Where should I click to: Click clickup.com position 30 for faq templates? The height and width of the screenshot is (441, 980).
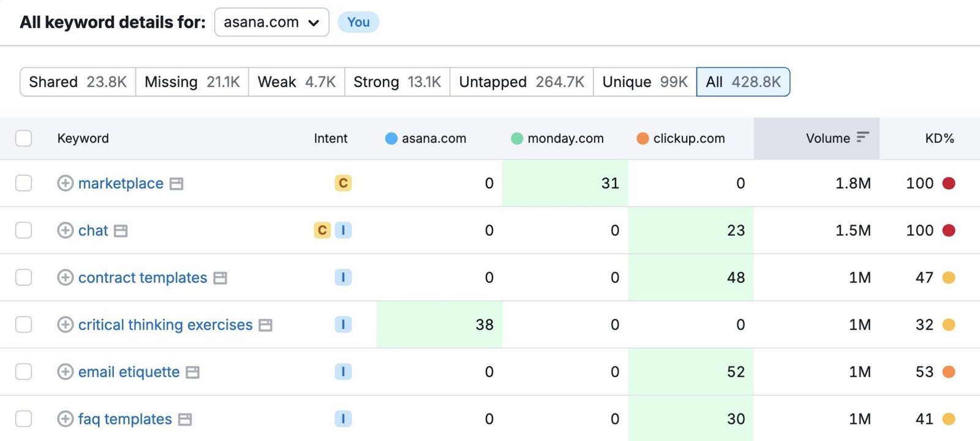tap(736, 419)
